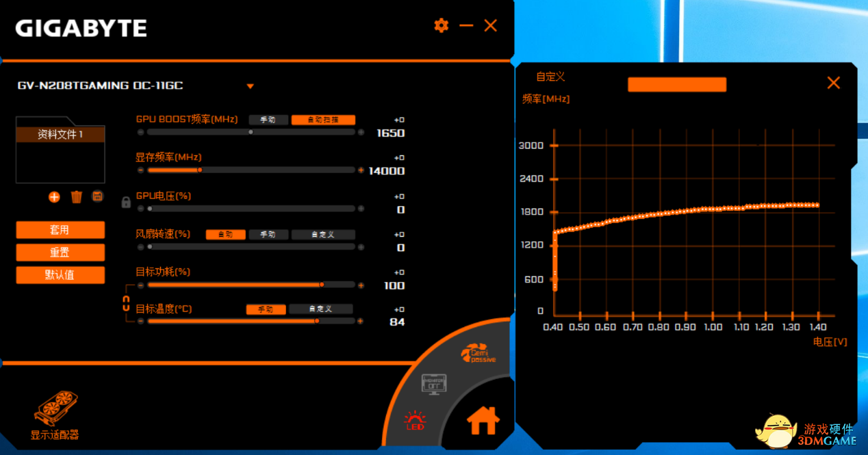This screenshot has height=455, width=868.
Task: Click the curve point near 1.00 V
Action: pos(713,209)
